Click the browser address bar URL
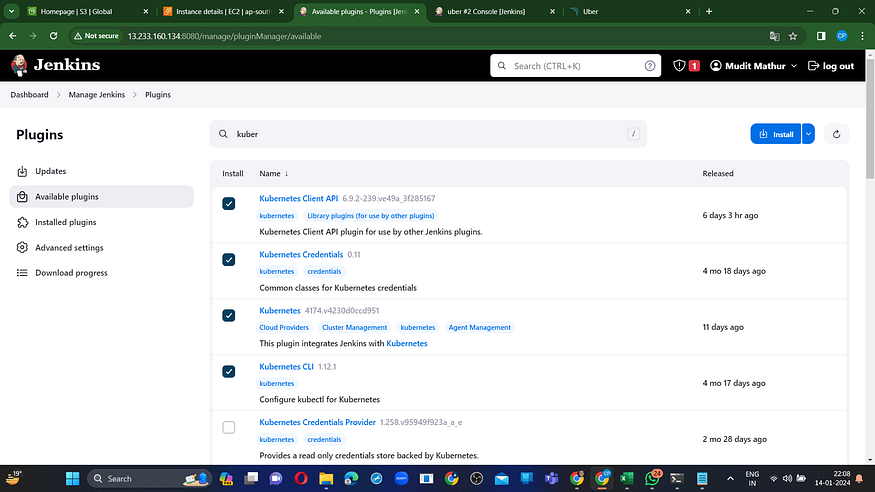 click(x=224, y=36)
